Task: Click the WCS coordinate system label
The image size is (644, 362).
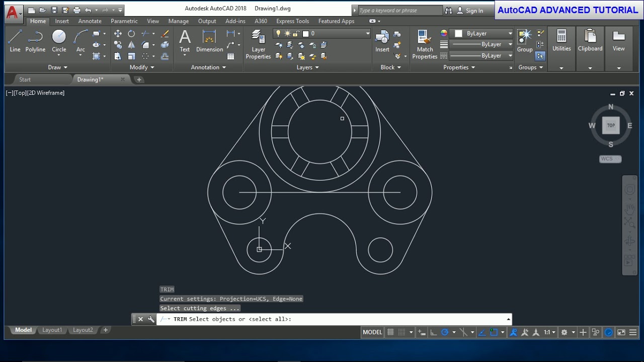Action: (610, 159)
